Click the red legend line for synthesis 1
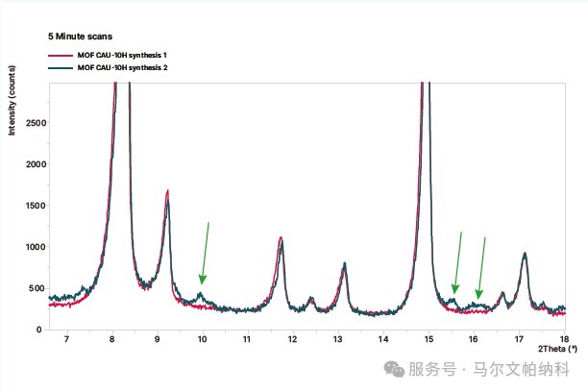The image size is (588, 392). (x=61, y=56)
